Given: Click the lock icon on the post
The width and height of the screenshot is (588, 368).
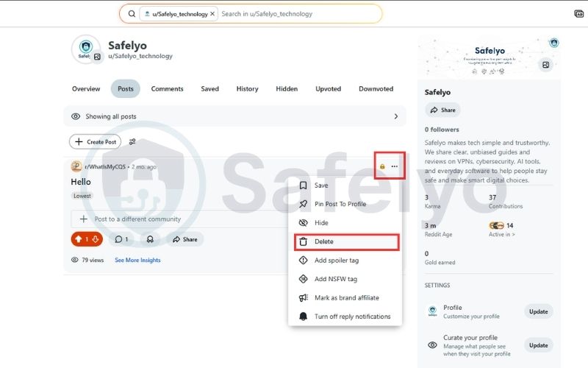Looking at the screenshot, I should 382,166.
